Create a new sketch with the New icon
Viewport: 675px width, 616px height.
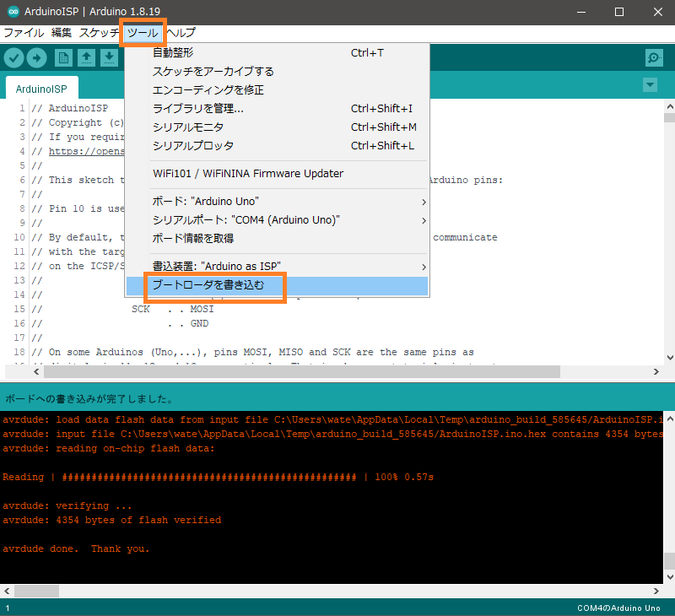point(64,57)
